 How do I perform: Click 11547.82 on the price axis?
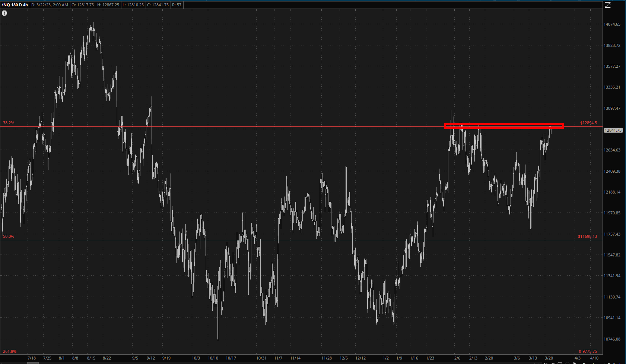(612, 255)
